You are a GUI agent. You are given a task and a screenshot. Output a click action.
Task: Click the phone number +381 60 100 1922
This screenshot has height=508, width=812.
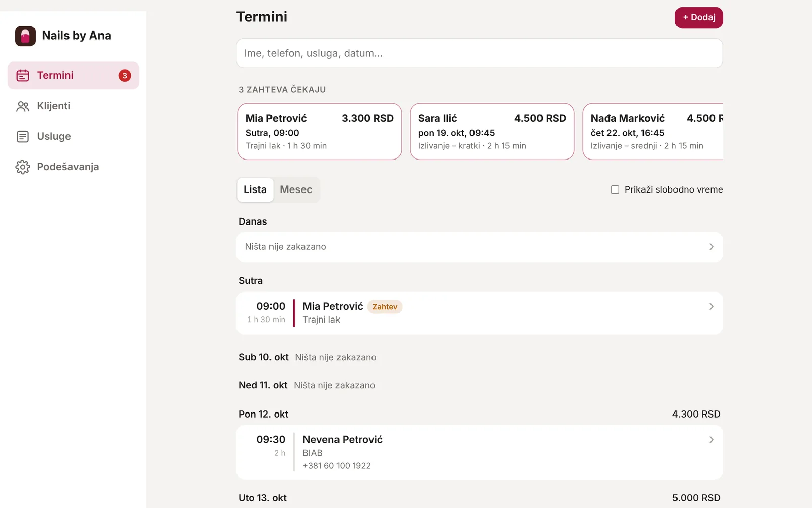337,466
